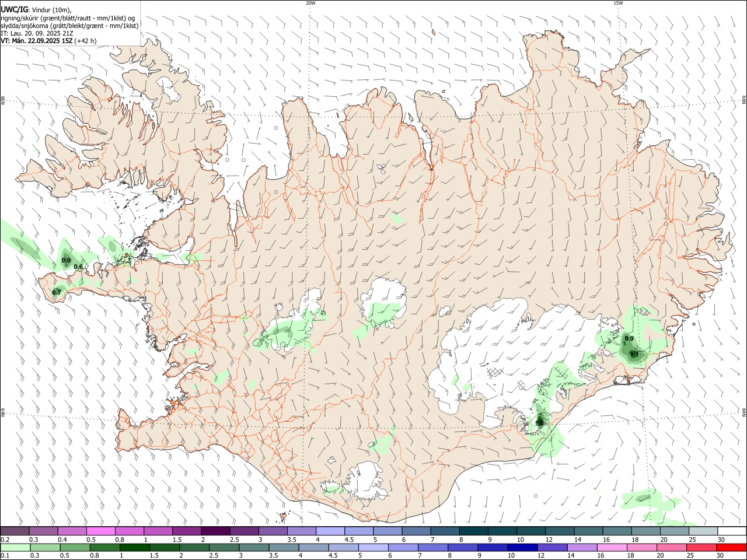Screen dimensions: 747x560
Task: Pick the palest green lower swatch labeled 0.1
Action: coord(16,548)
